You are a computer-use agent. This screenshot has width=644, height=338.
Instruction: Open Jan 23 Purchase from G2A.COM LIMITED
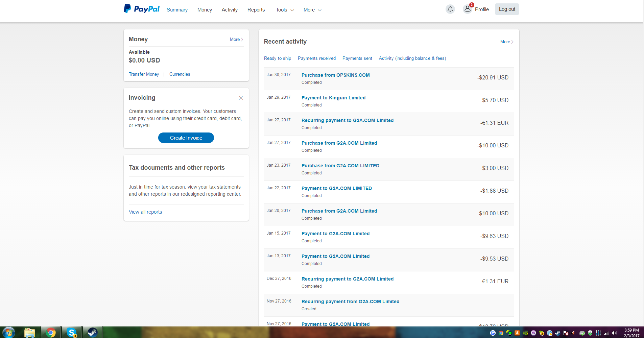340,166
